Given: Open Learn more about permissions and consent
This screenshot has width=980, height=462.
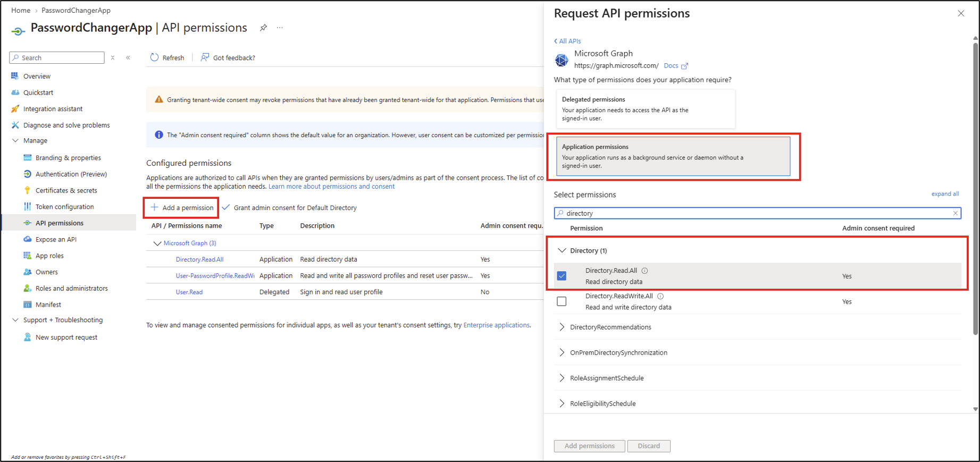Looking at the screenshot, I should (331, 187).
